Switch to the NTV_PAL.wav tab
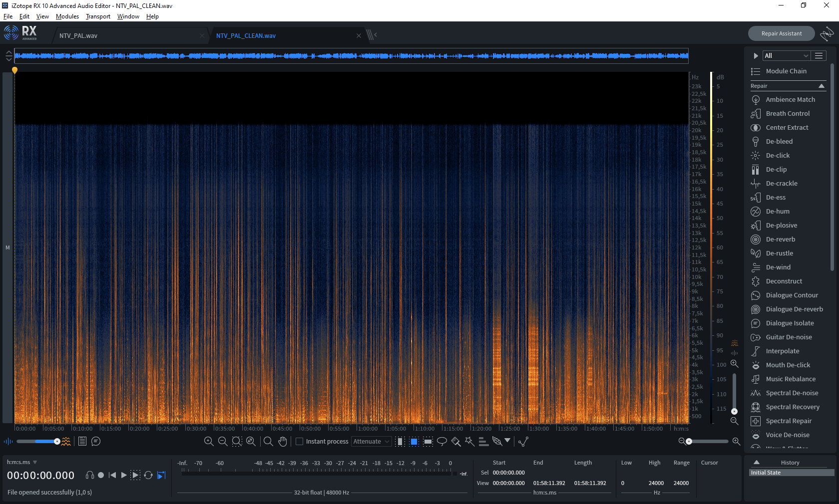 coord(131,35)
